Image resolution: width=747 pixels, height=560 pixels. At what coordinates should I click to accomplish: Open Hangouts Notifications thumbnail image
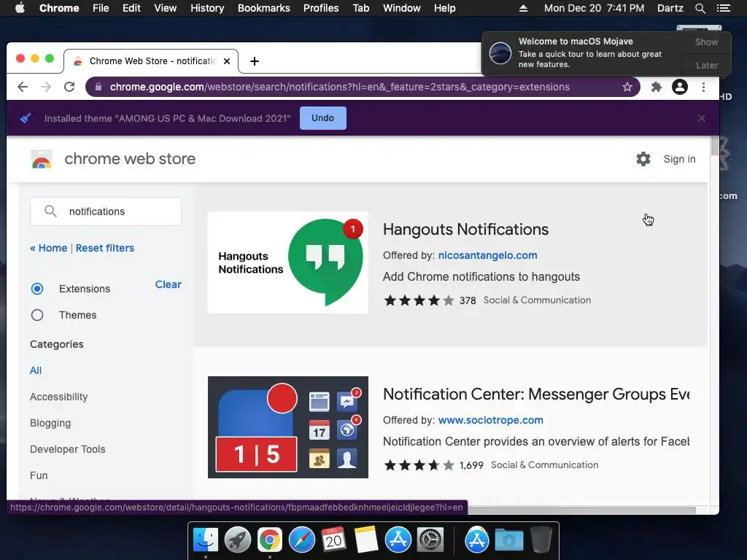tap(287, 262)
